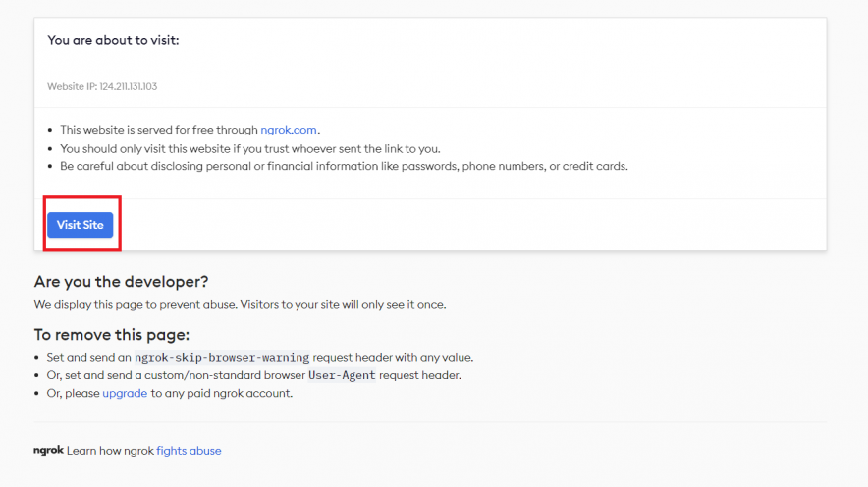This screenshot has width=868, height=487.
Task: Open the ngrok.com link
Action: click(290, 130)
